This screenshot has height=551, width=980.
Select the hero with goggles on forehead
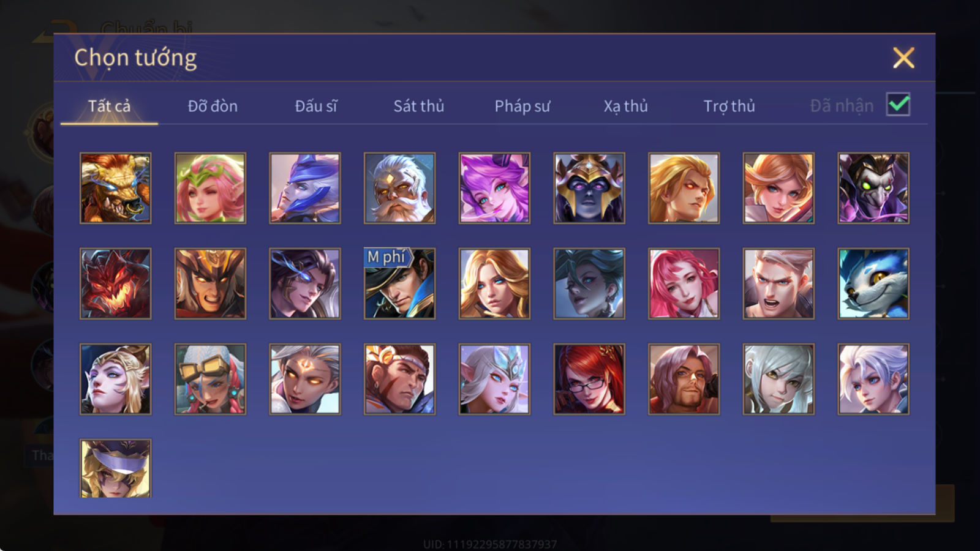pyautogui.click(x=210, y=379)
